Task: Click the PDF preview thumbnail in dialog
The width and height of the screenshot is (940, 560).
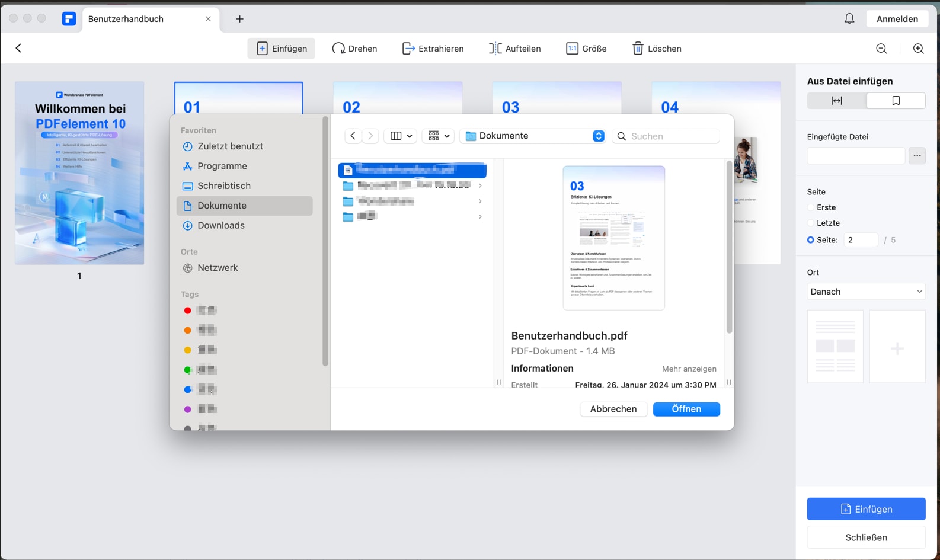Action: coord(613,238)
